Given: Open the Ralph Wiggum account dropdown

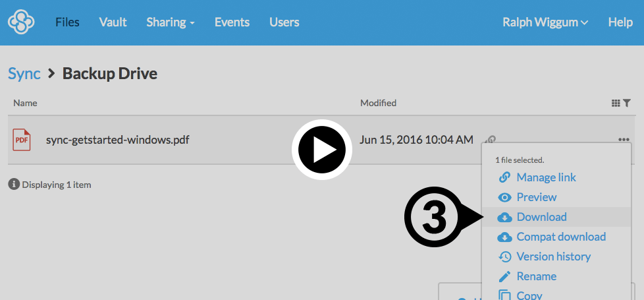Looking at the screenshot, I should 545,22.
